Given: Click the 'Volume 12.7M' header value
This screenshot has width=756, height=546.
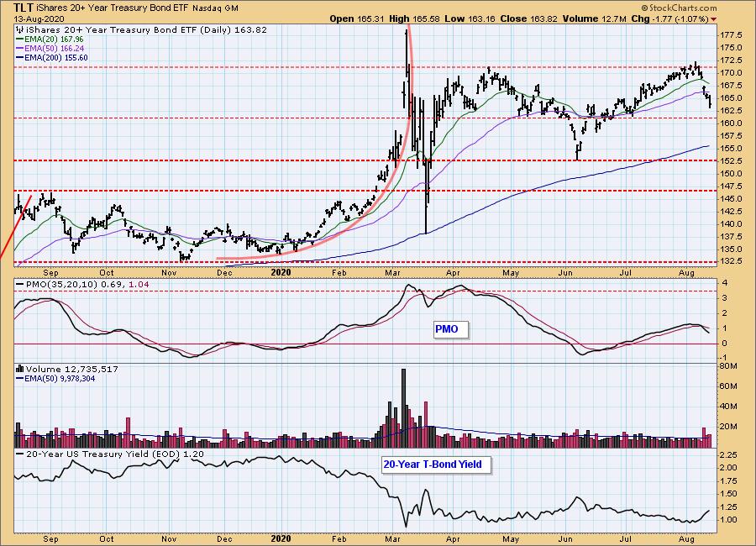Looking at the screenshot, I should [594, 18].
